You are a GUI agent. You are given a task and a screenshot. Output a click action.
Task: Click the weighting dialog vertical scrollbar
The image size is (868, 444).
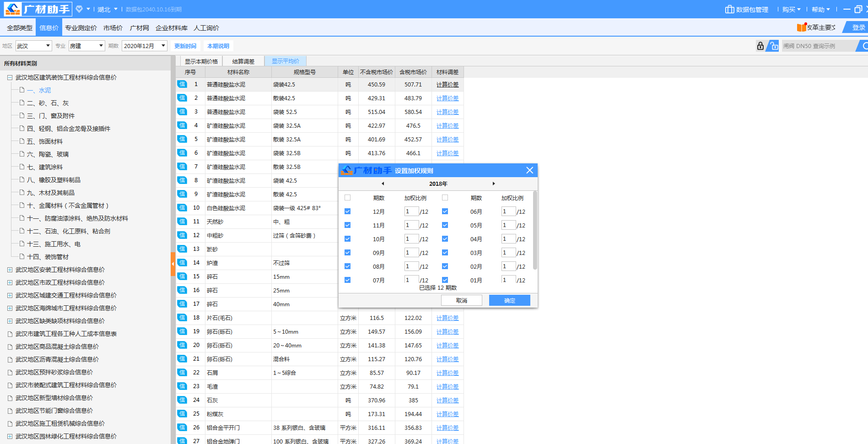535,231
